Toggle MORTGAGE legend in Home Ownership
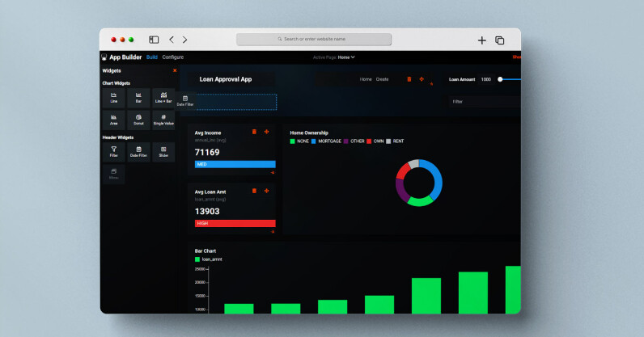 pos(326,141)
